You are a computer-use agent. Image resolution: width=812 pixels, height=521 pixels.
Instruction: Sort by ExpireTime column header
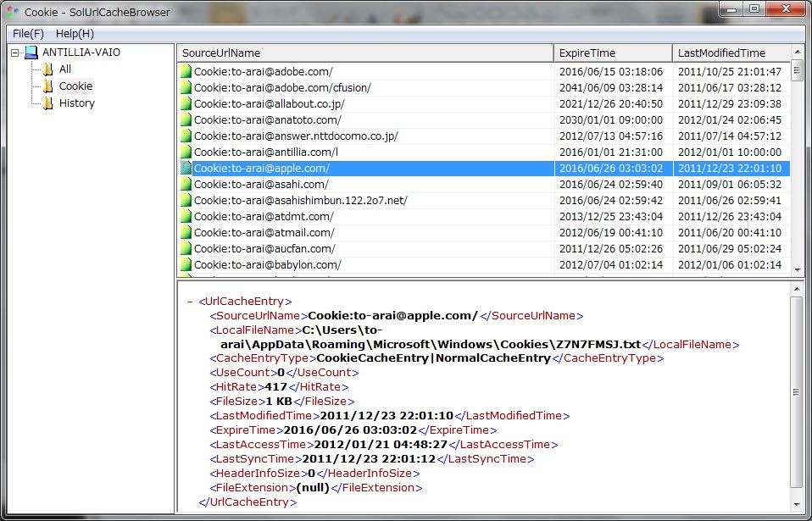[x=613, y=53]
